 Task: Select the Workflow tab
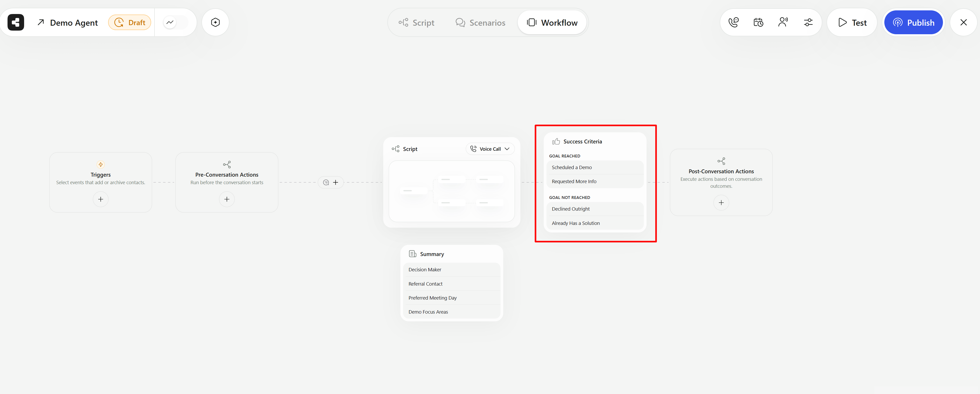click(552, 23)
